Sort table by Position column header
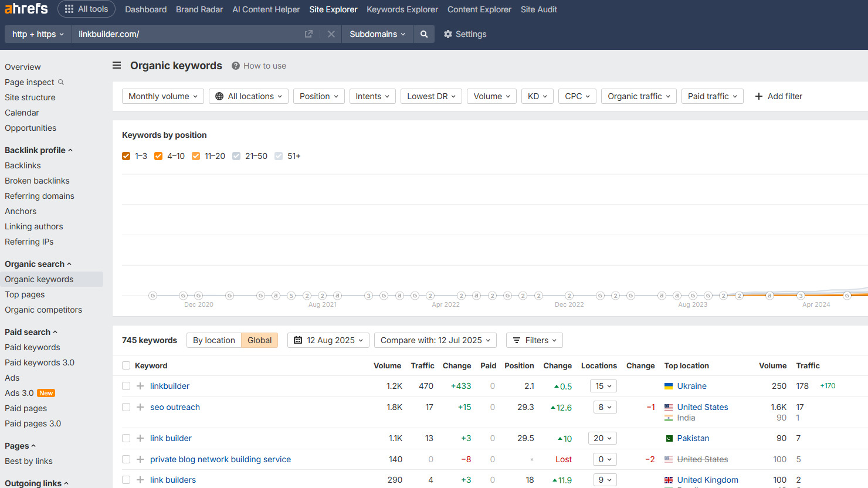The image size is (868, 488). pos(519,365)
